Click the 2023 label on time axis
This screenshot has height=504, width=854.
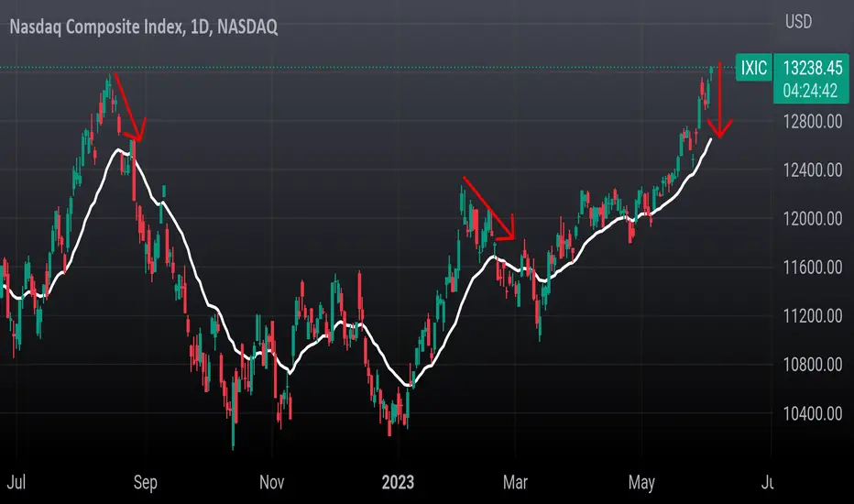[x=398, y=482]
